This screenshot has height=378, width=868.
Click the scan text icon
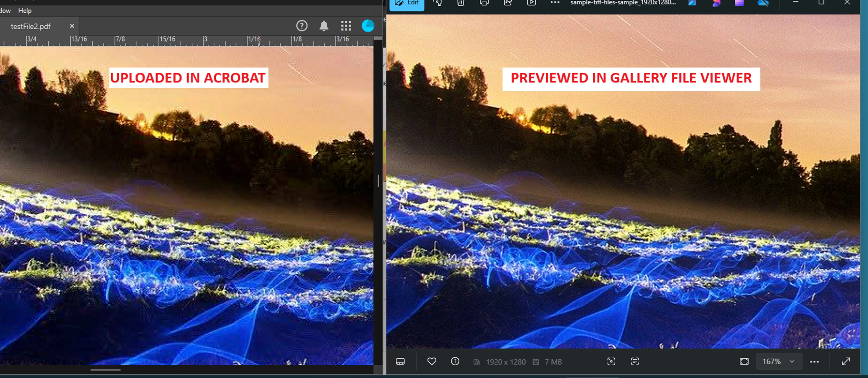[x=635, y=361]
